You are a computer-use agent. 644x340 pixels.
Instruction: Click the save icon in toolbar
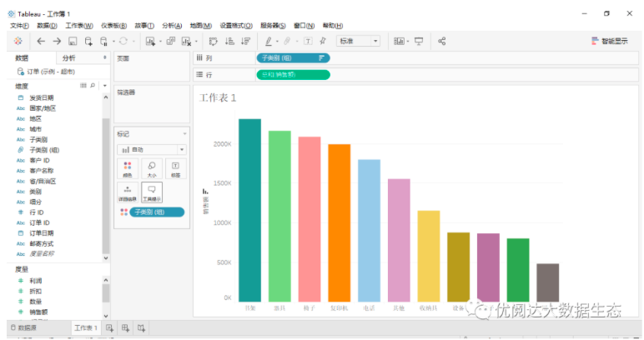click(73, 41)
